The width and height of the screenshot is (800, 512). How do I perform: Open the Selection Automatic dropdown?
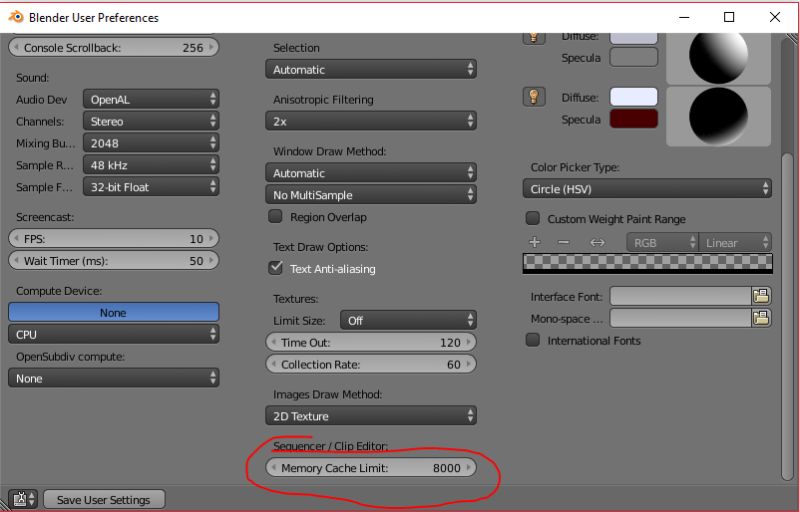click(371, 69)
